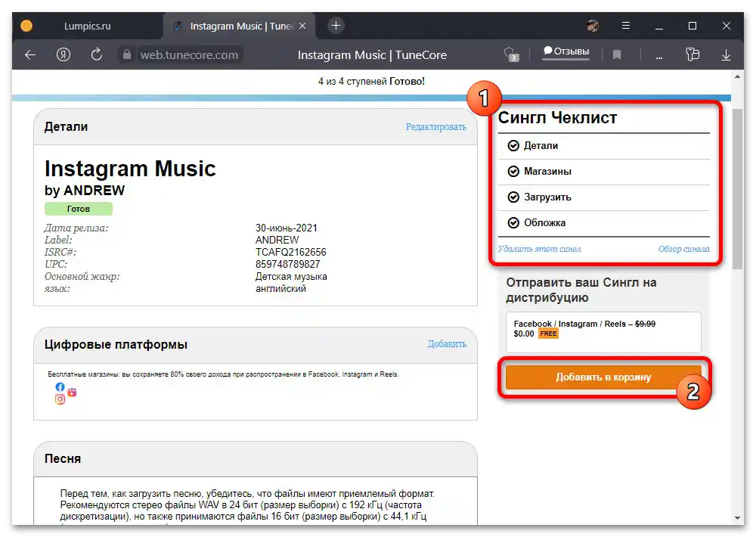
Task: Open Отзывы reviews button in toolbar
Action: [x=566, y=51]
